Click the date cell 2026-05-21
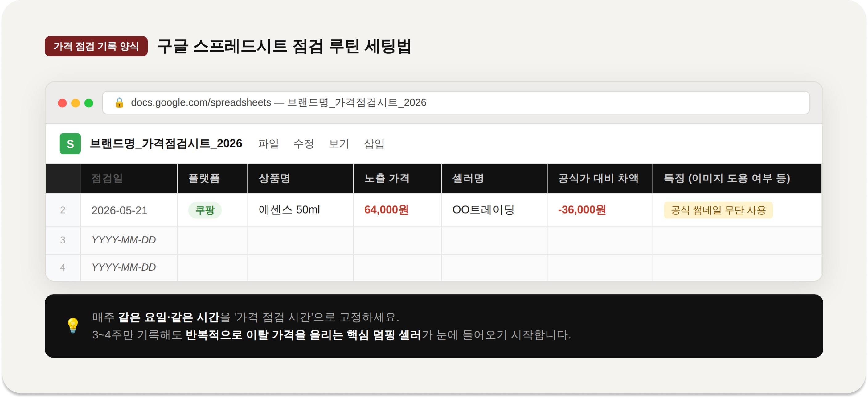 pos(129,210)
